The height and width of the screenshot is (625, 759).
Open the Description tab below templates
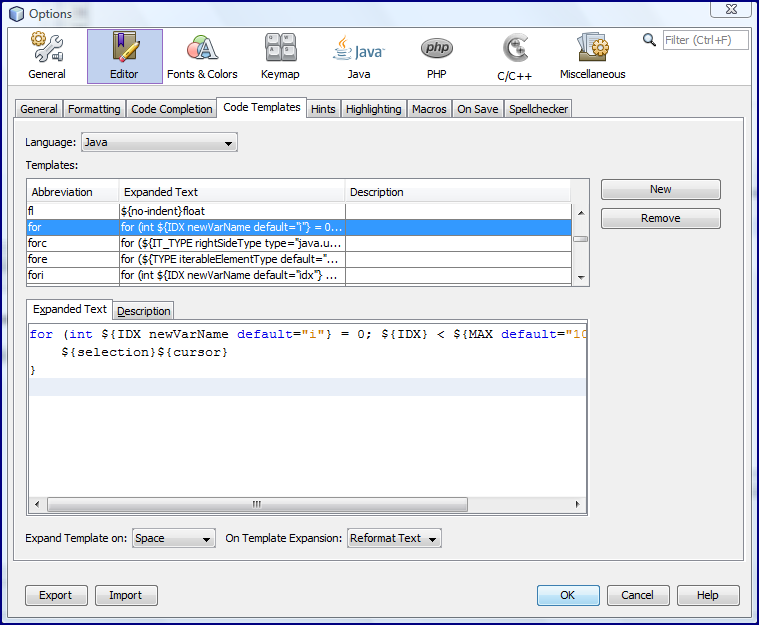pos(144,311)
